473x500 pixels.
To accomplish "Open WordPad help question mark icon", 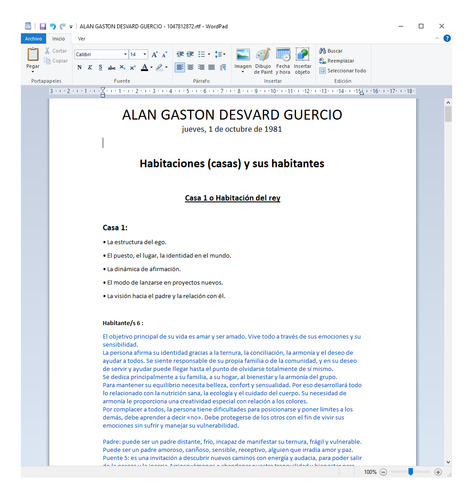I will point(447,38).
